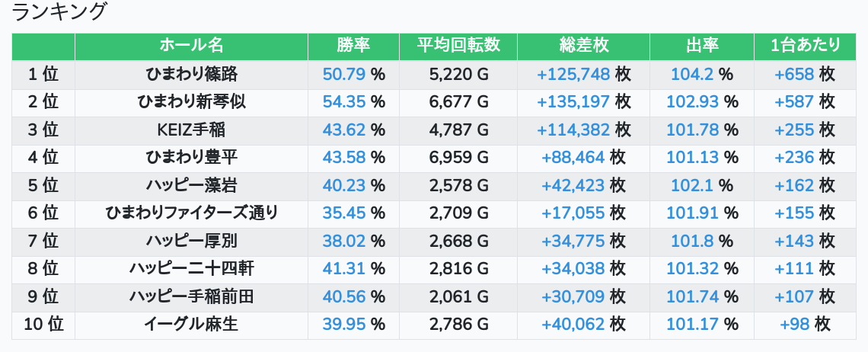Click the 54.35 win rate value
The image size is (868, 352).
343,102
